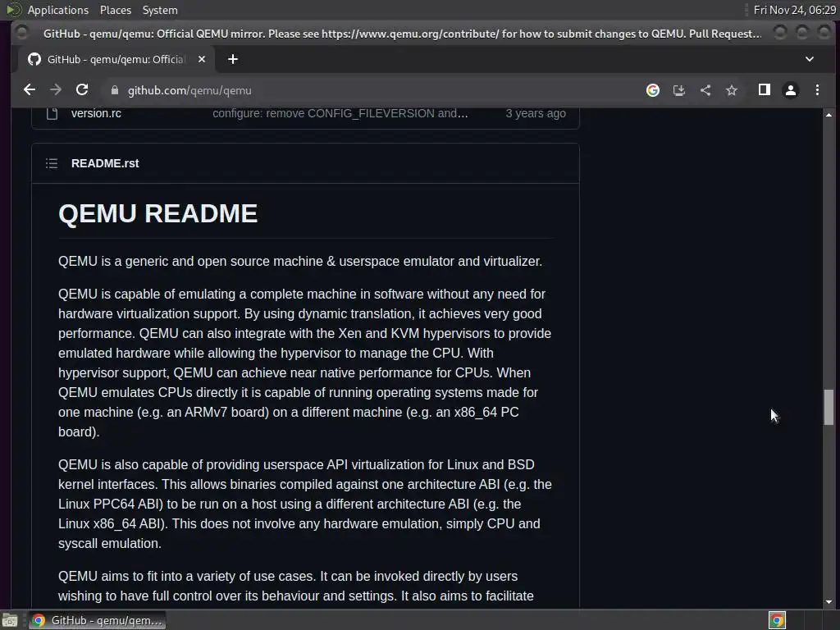This screenshot has width=840, height=630.
Task: Toggle the browser side panel
Action: click(765, 90)
